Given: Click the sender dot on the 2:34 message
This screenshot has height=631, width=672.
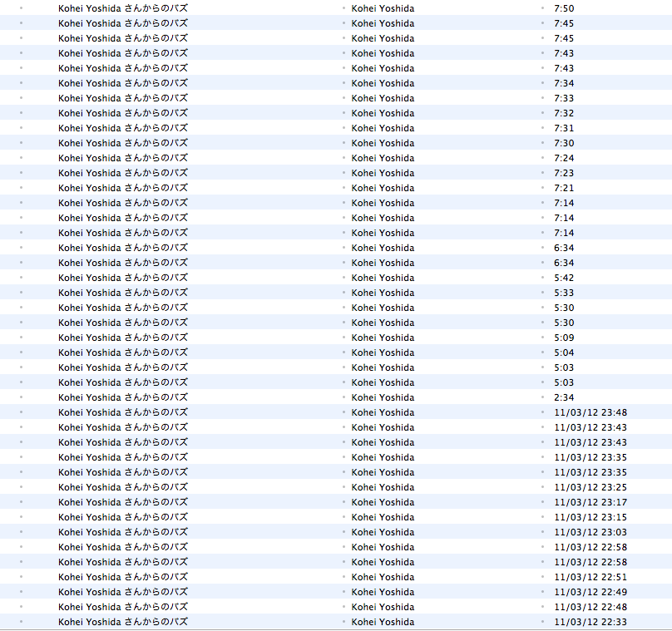Looking at the screenshot, I should click(x=343, y=397).
